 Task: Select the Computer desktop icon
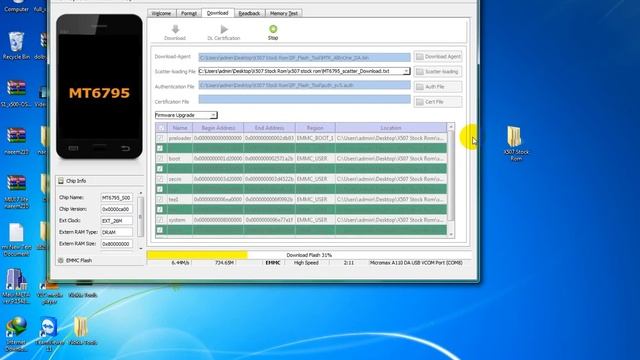coord(16,6)
